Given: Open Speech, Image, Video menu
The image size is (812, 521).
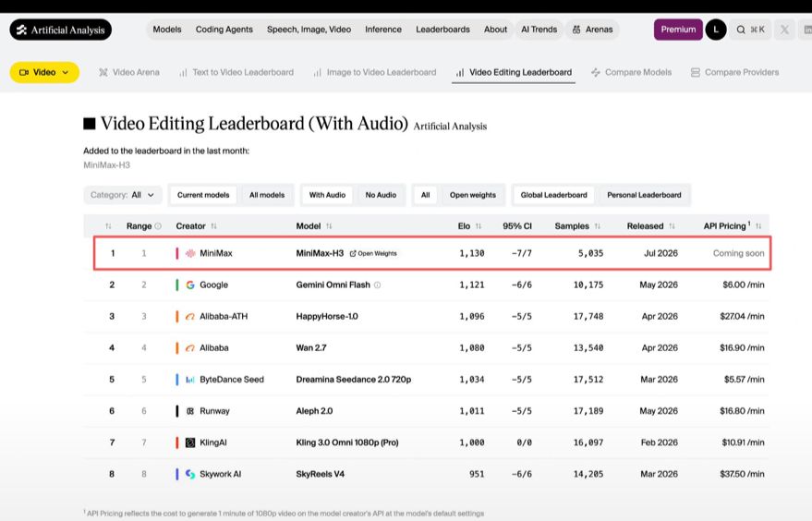Looking at the screenshot, I should [x=309, y=30].
